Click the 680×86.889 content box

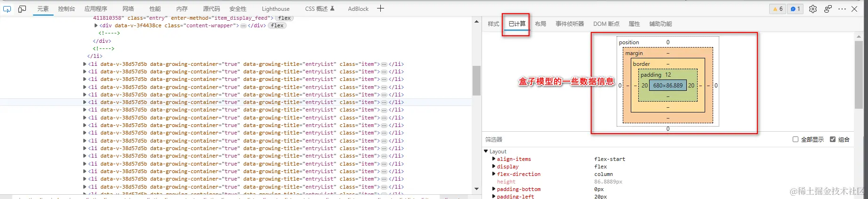pyautogui.click(x=667, y=85)
